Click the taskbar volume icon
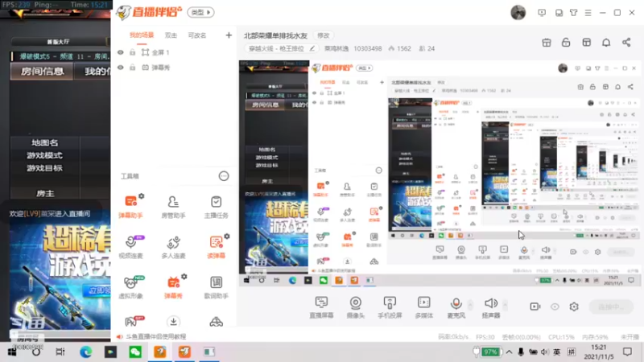The height and width of the screenshot is (362, 644). tap(544, 352)
